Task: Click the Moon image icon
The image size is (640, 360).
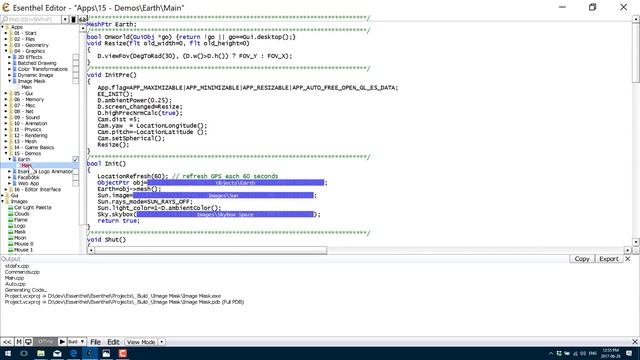Action: (11, 238)
